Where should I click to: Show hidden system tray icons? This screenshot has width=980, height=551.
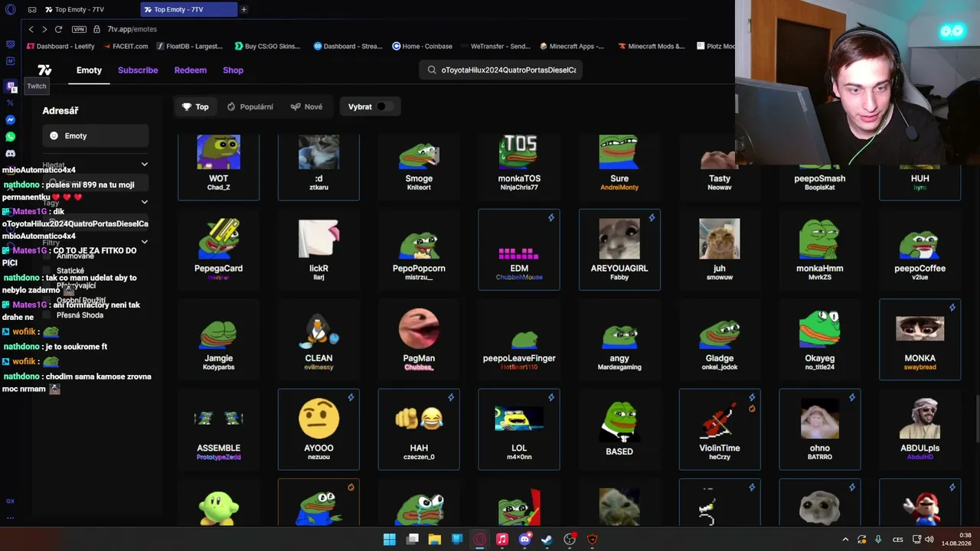[x=845, y=540]
